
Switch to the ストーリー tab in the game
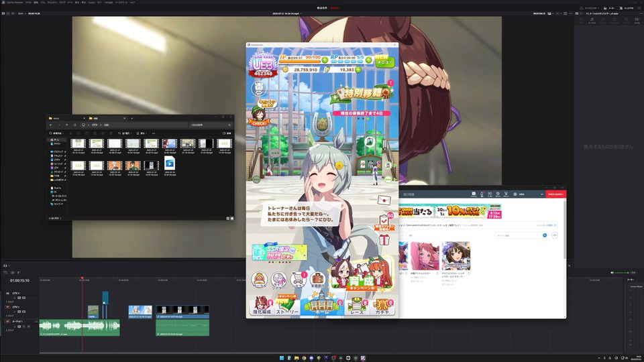point(287,306)
